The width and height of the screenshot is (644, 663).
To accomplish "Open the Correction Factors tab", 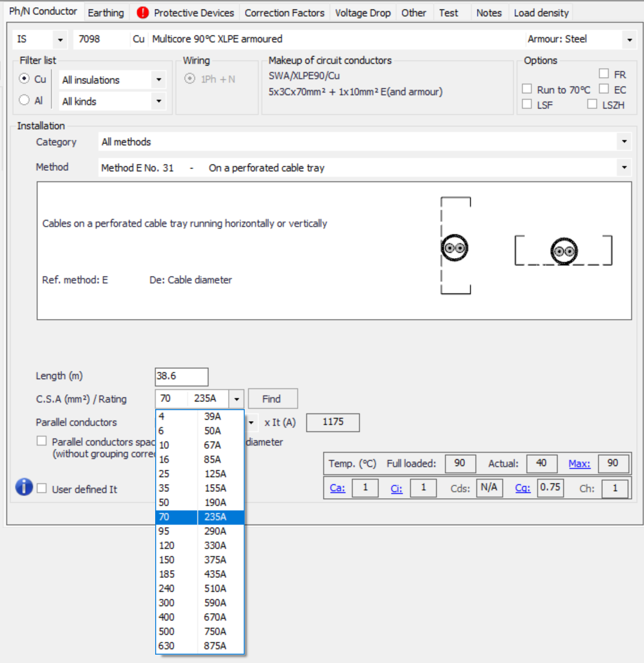I will (x=284, y=13).
